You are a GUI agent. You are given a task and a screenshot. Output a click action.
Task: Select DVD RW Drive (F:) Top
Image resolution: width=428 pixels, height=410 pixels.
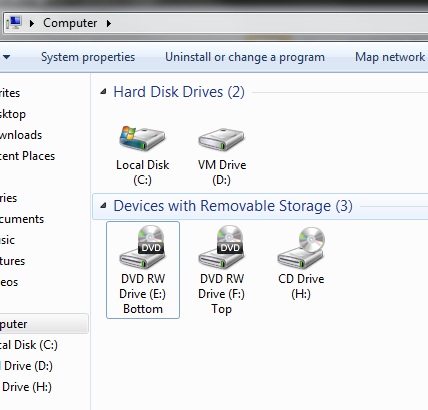click(221, 270)
